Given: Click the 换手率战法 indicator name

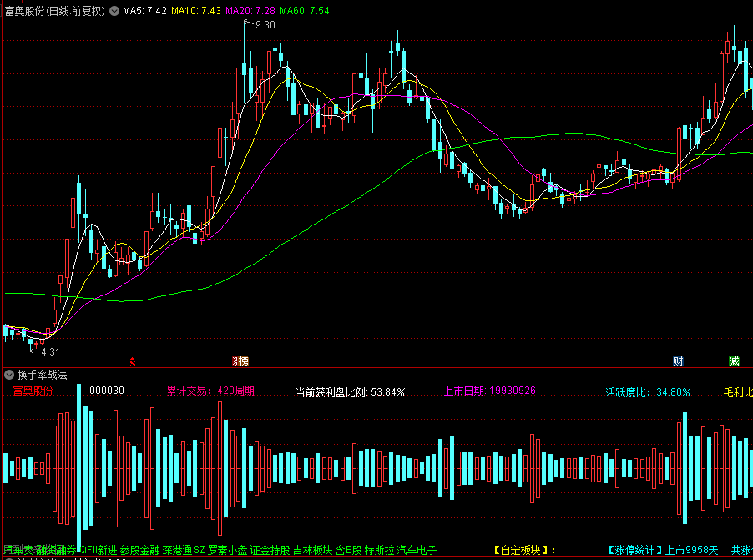Looking at the screenshot, I should (x=43, y=375).
